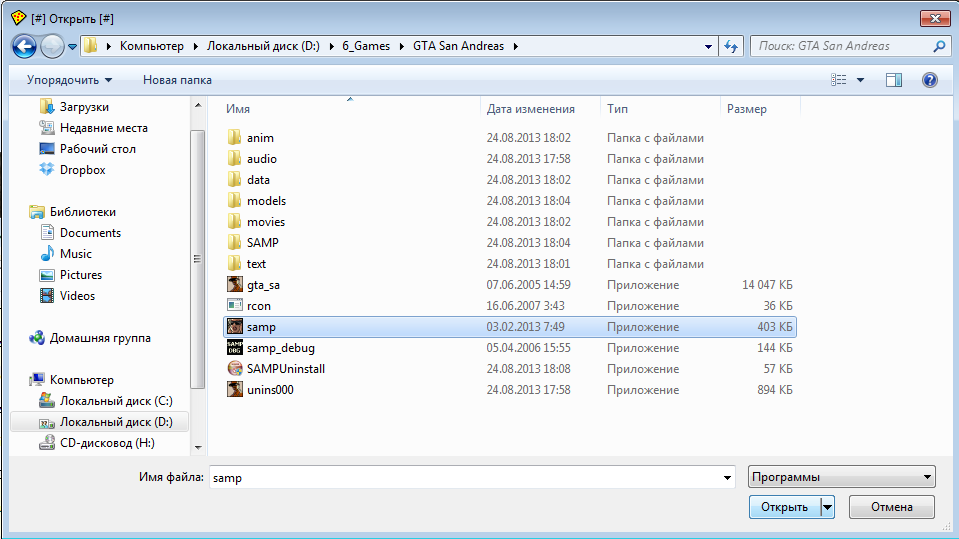Expand the arrow after the 6_Games breadcrumb
Viewport: 959px width, 539px height.
point(402,46)
